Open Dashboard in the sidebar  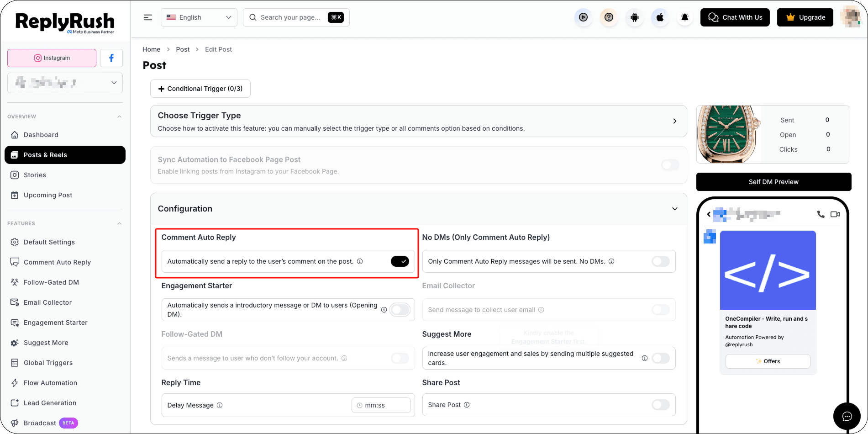65,135
